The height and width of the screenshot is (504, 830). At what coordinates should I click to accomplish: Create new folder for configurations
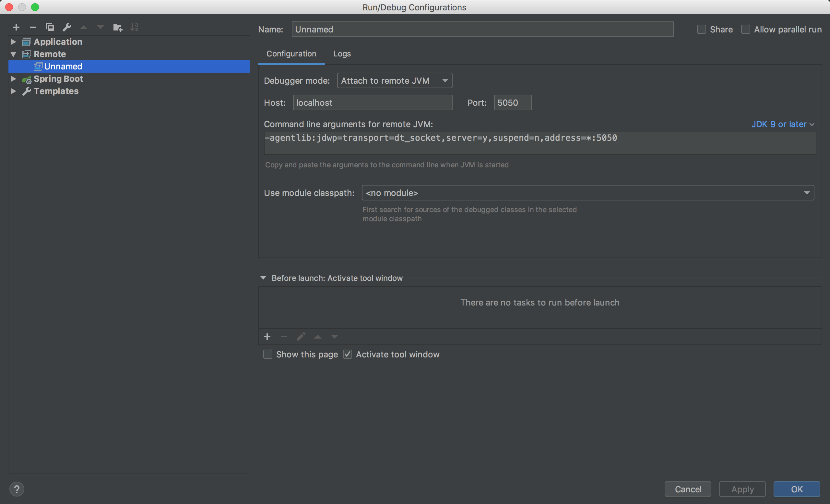(118, 27)
